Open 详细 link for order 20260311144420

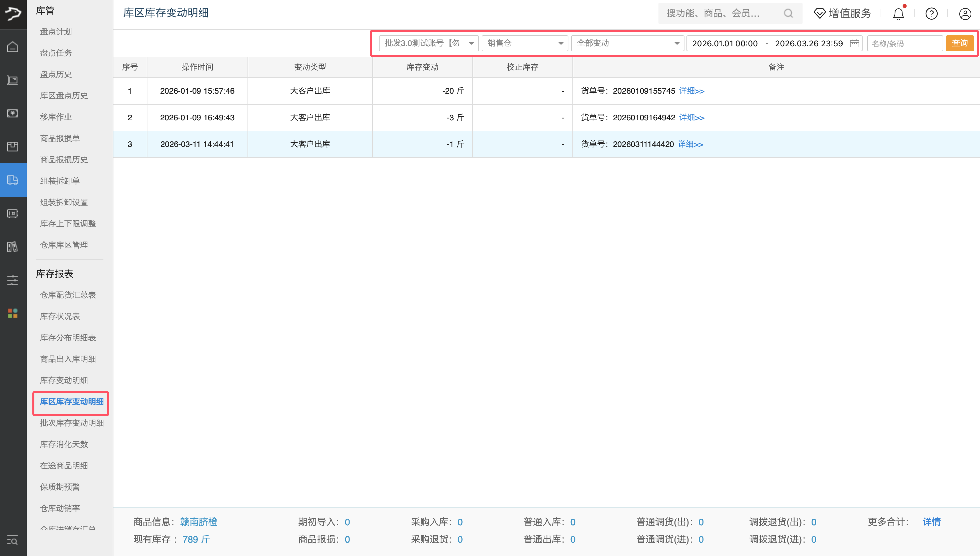[690, 144]
